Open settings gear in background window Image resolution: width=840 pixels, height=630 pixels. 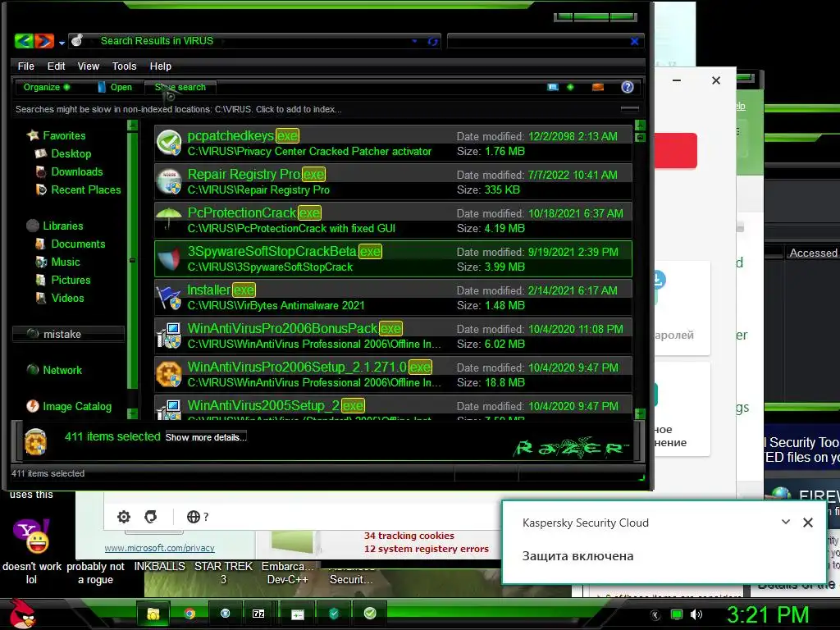click(x=124, y=517)
